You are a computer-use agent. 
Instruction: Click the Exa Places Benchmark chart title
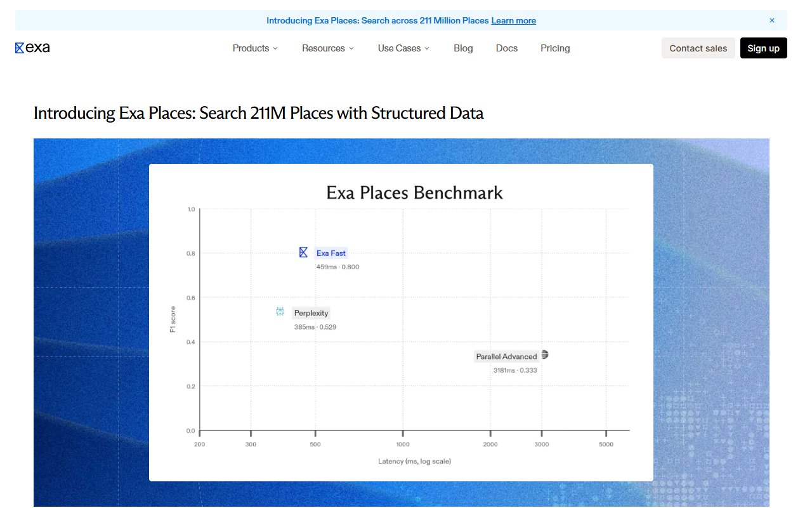[x=414, y=192]
